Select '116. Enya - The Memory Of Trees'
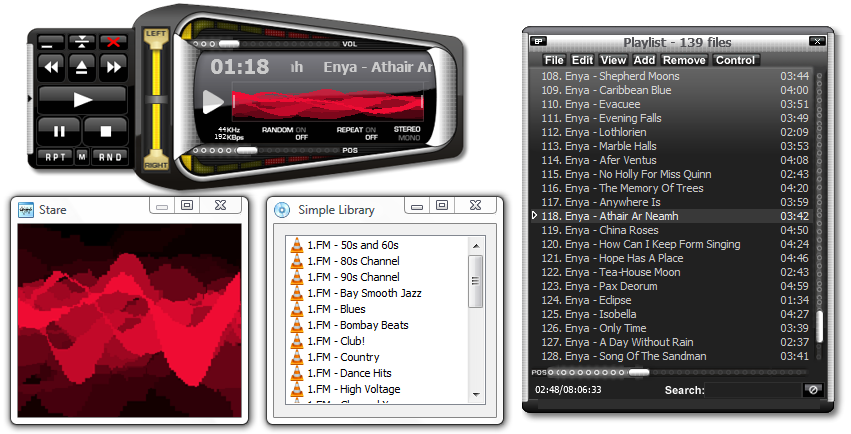 click(675, 188)
